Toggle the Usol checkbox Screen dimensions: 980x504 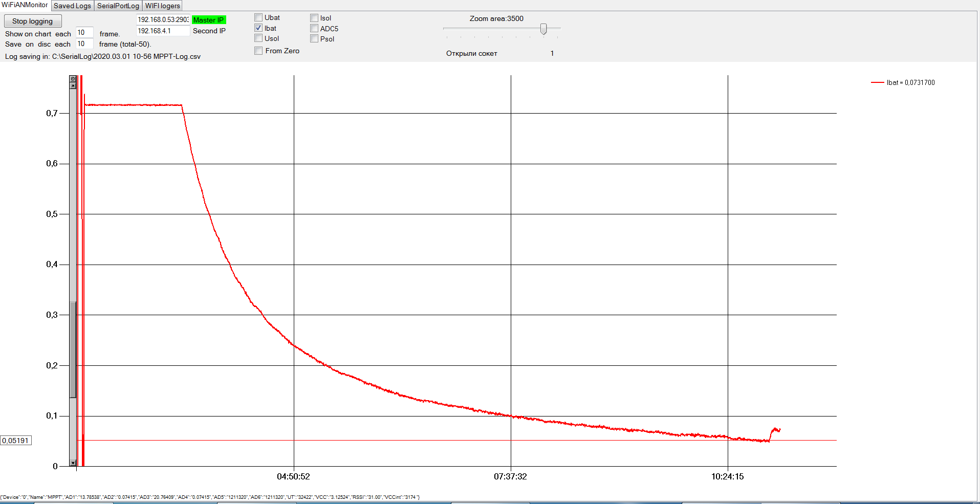point(258,38)
